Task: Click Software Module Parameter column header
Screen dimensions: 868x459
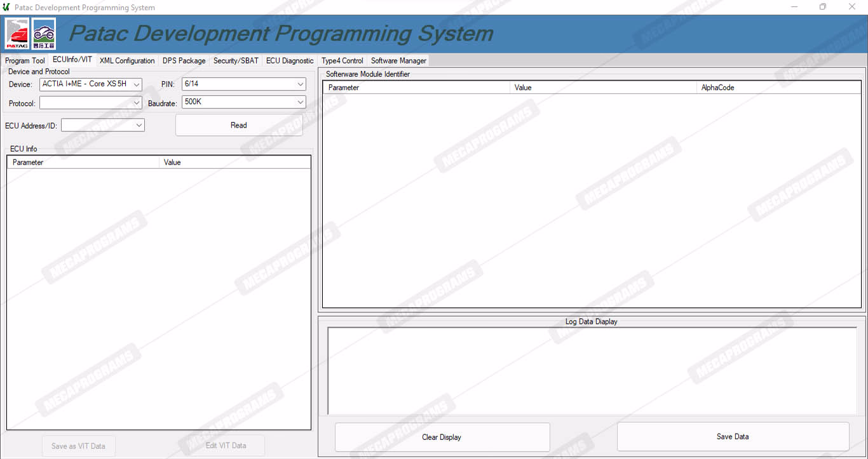Action: (x=416, y=88)
